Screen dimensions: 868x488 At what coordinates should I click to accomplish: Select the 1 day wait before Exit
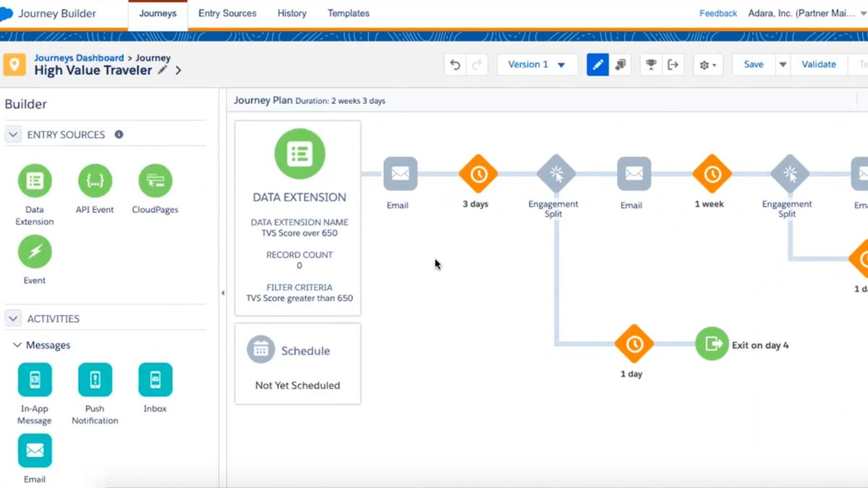click(x=634, y=344)
